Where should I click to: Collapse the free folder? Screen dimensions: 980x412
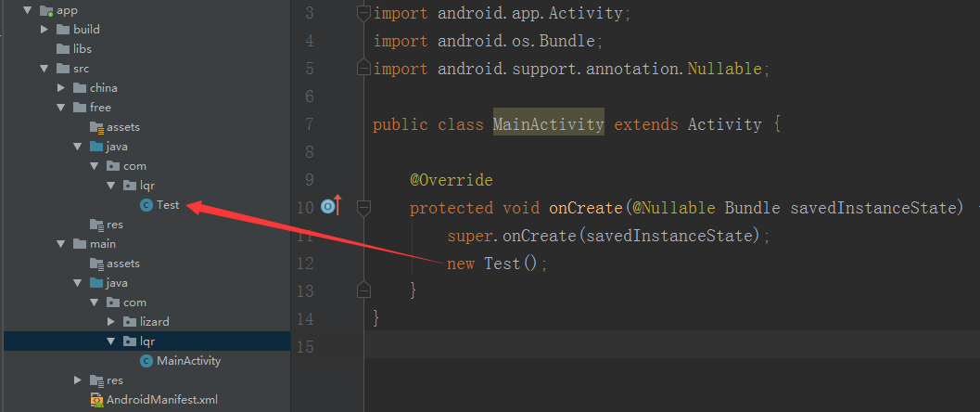coord(60,107)
